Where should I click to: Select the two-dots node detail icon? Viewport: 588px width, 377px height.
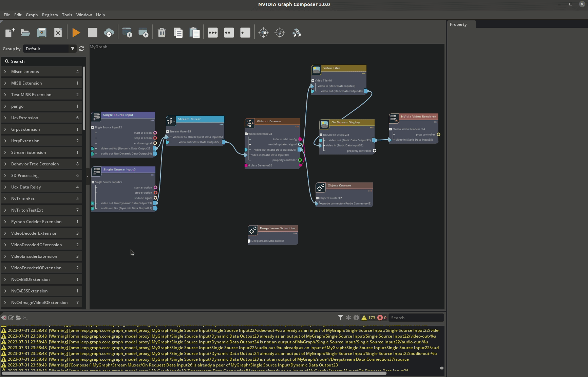[229, 33]
